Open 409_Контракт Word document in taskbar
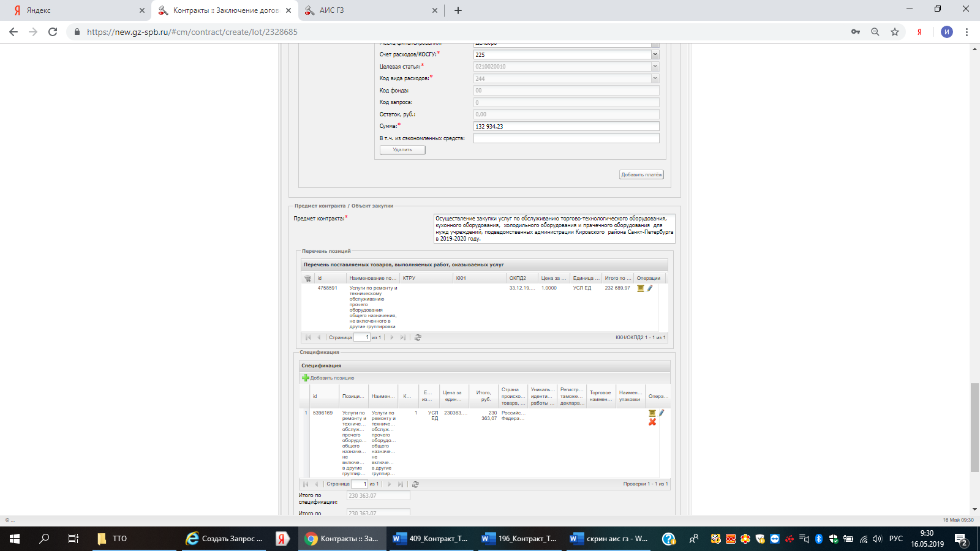 [x=432, y=539]
